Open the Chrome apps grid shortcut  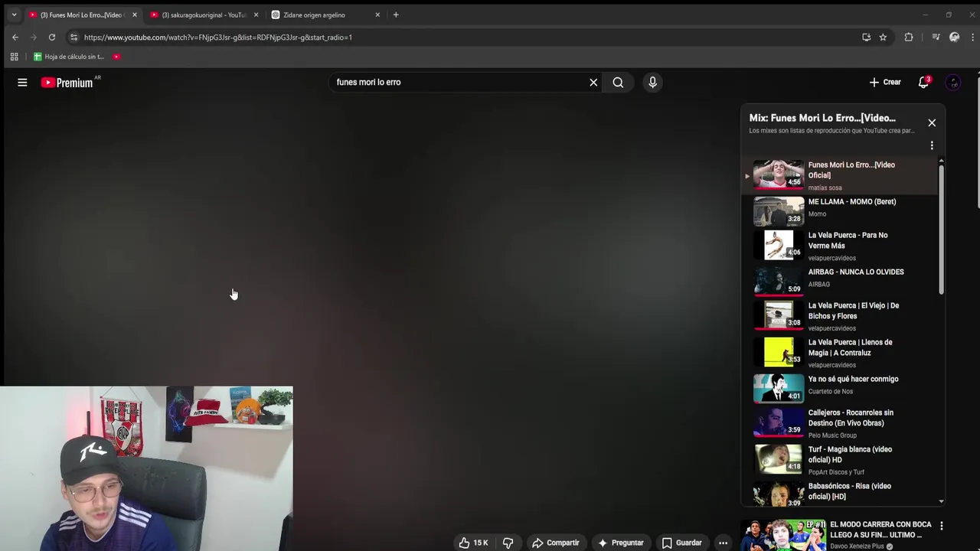tap(14, 57)
